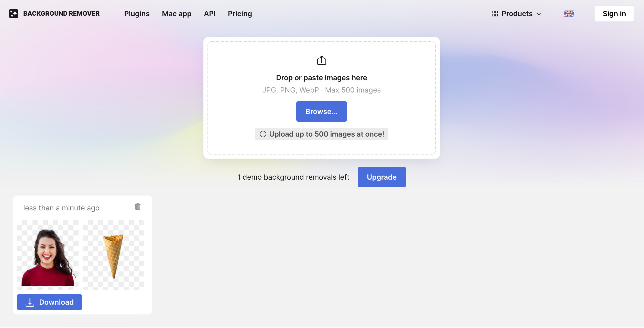The height and width of the screenshot is (328, 644).
Task: Click the Products grid icon
Action: pos(495,14)
